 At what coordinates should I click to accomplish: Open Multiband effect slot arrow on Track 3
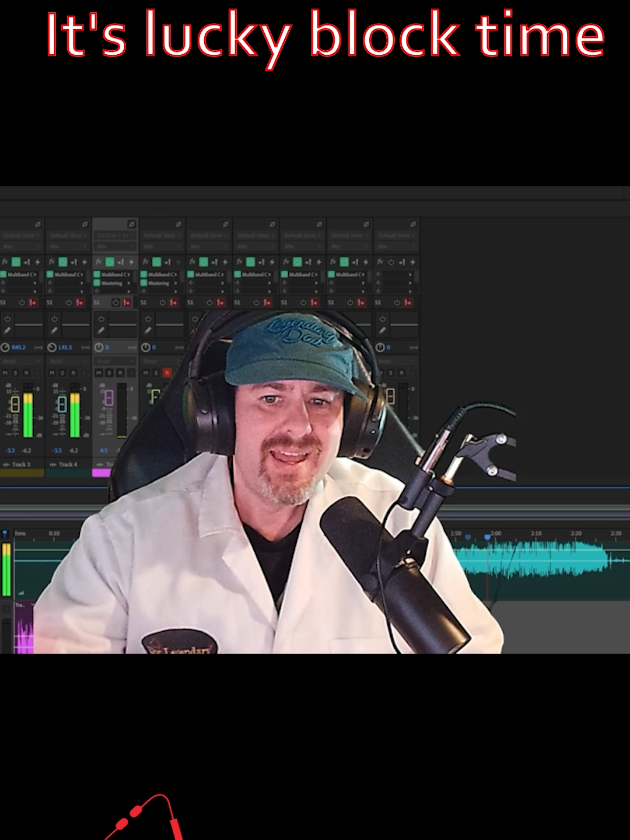coord(36,274)
